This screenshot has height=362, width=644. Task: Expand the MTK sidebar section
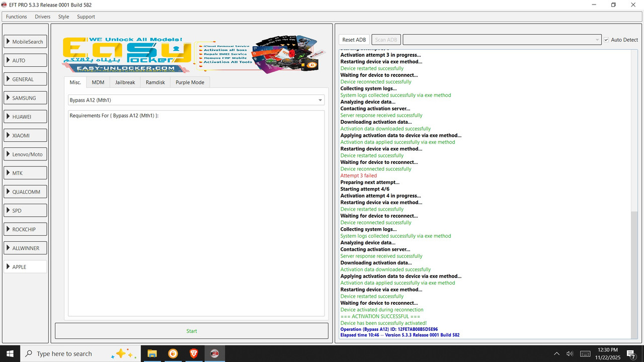26,173
